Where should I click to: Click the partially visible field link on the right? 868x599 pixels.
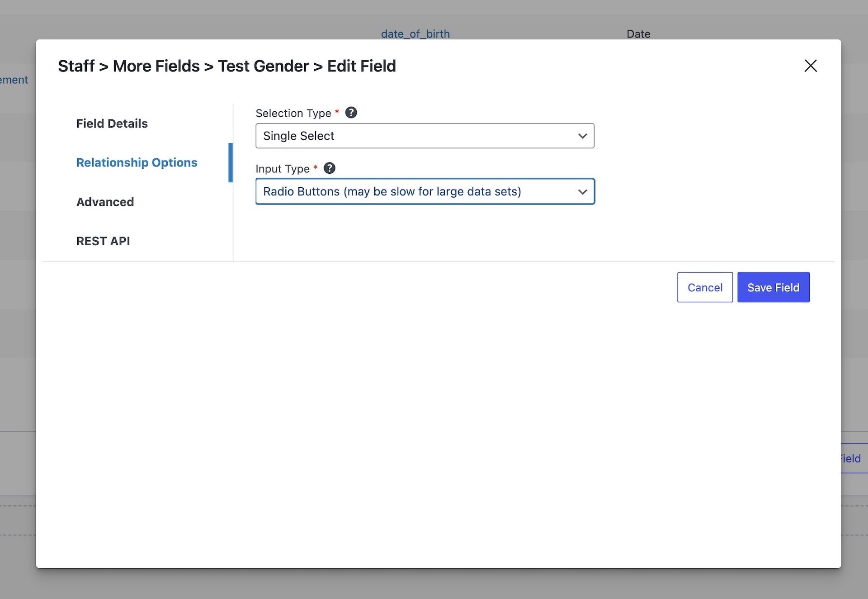point(850,458)
